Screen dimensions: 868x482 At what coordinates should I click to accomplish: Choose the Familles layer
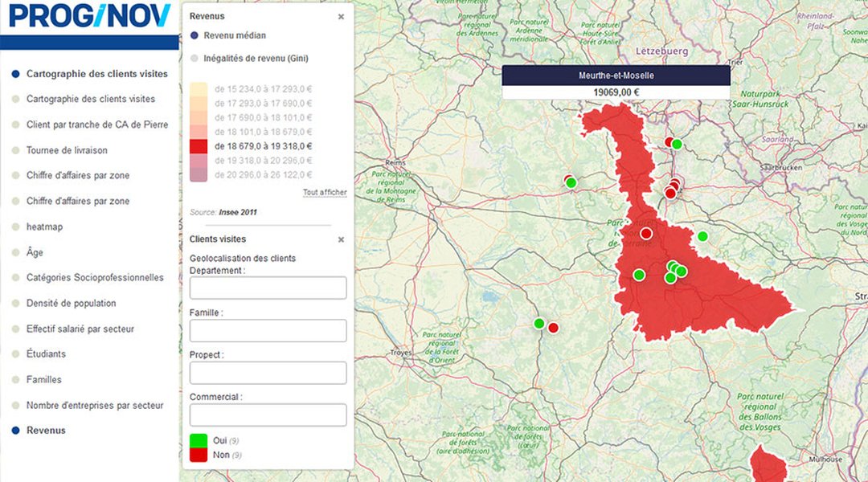click(43, 380)
